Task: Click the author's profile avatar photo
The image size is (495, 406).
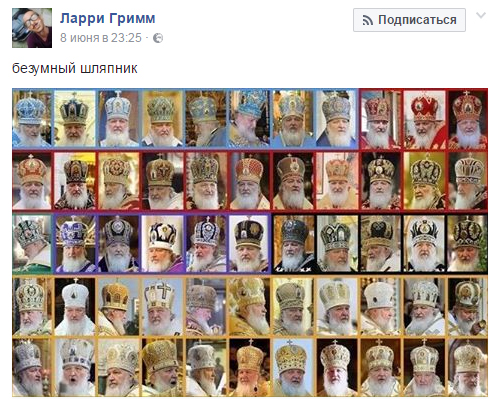Action: [32, 28]
